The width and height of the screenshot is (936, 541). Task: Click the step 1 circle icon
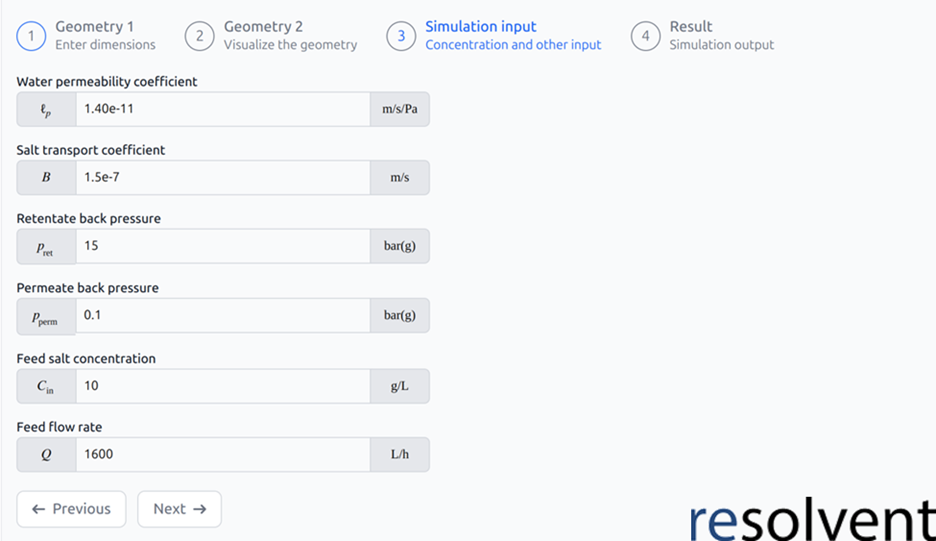[31, 36]
